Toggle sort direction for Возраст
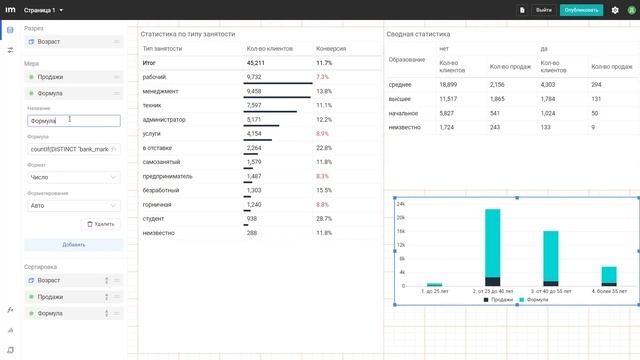The image size is (640, 360). pyautogui.click(x=107, y=280)
